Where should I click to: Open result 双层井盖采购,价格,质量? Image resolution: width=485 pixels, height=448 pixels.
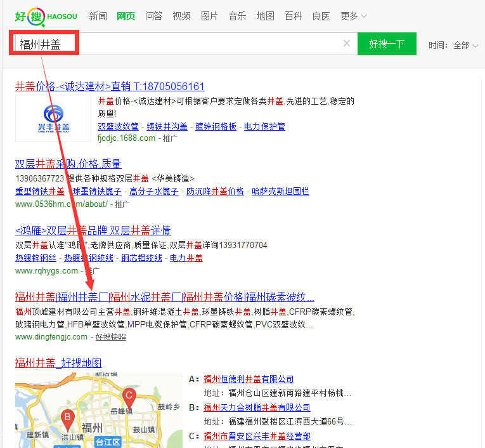pos(68,164)
